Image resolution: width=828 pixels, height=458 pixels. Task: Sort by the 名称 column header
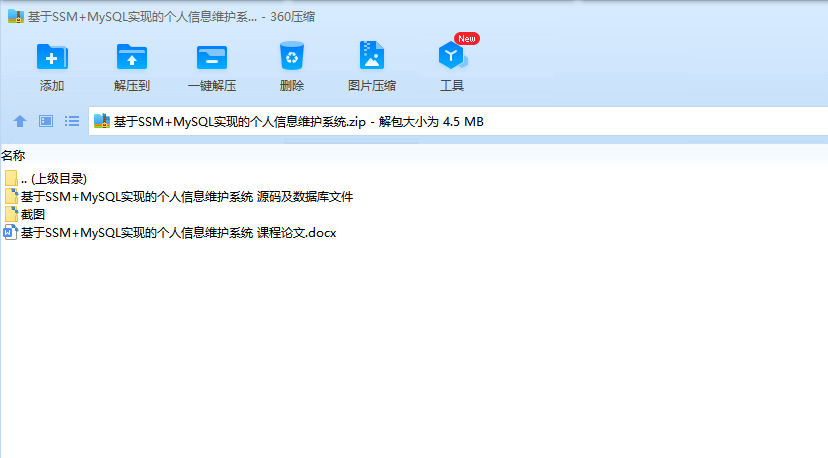[x=13, y=155]
